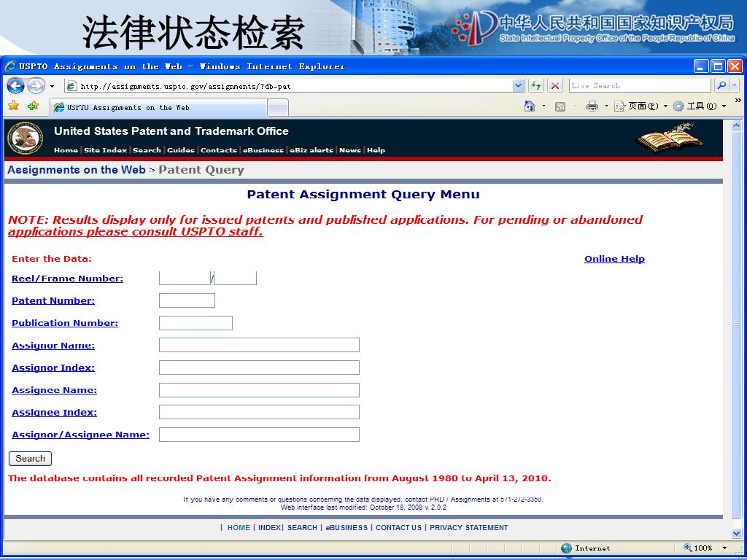Click the RSS feeds icon

coord(560,106)
